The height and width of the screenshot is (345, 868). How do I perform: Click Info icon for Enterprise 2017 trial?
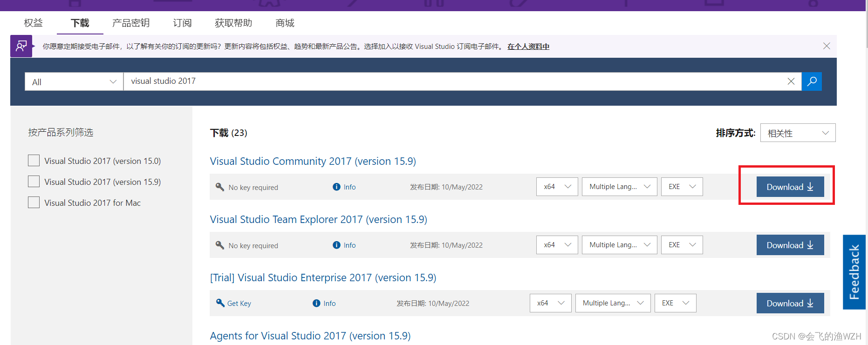click(316, 303)
